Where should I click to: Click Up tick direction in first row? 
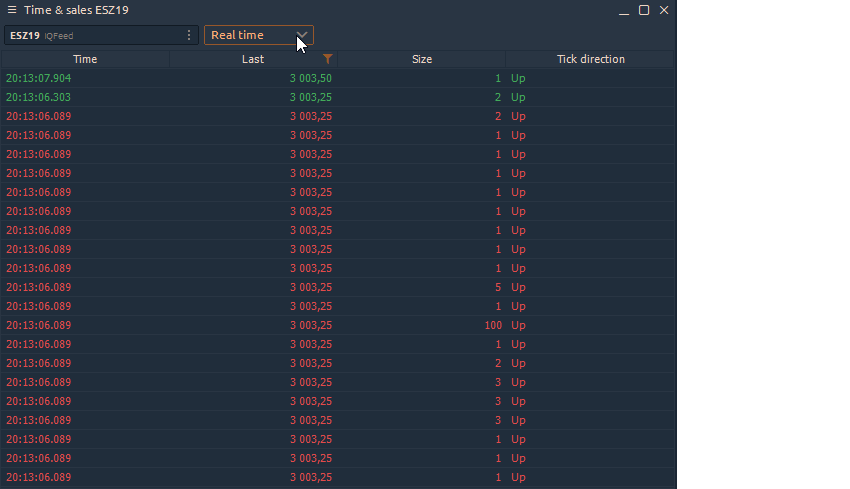click(518, 78)
